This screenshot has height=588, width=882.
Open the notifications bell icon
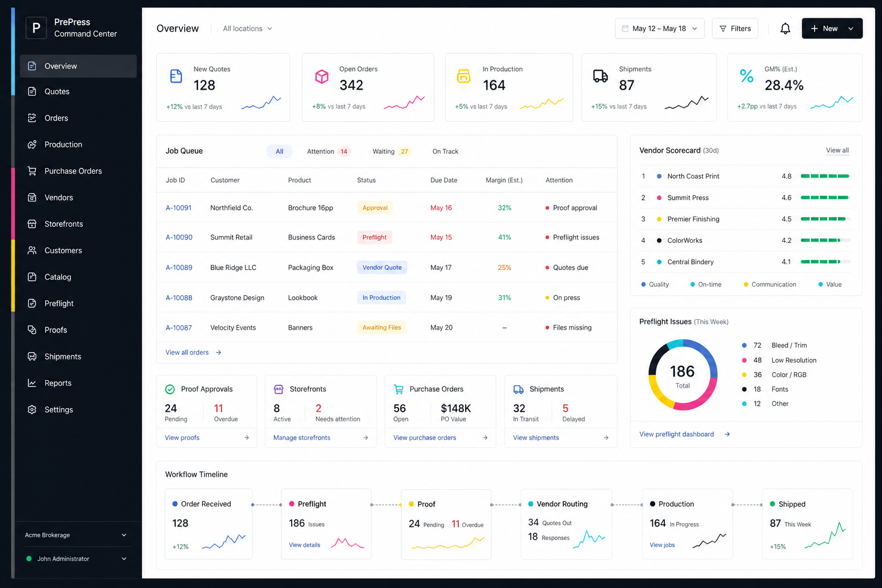[785, 29]
